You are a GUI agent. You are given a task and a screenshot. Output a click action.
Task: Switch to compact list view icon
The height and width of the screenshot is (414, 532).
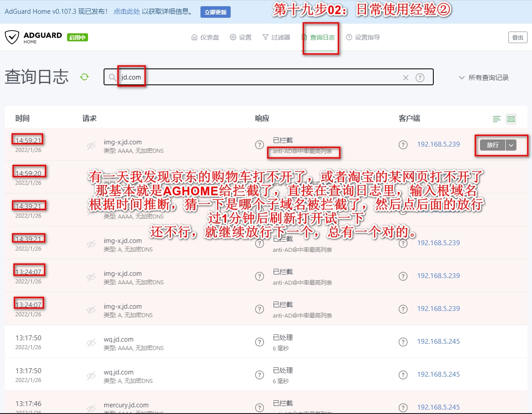click(497, 119)
